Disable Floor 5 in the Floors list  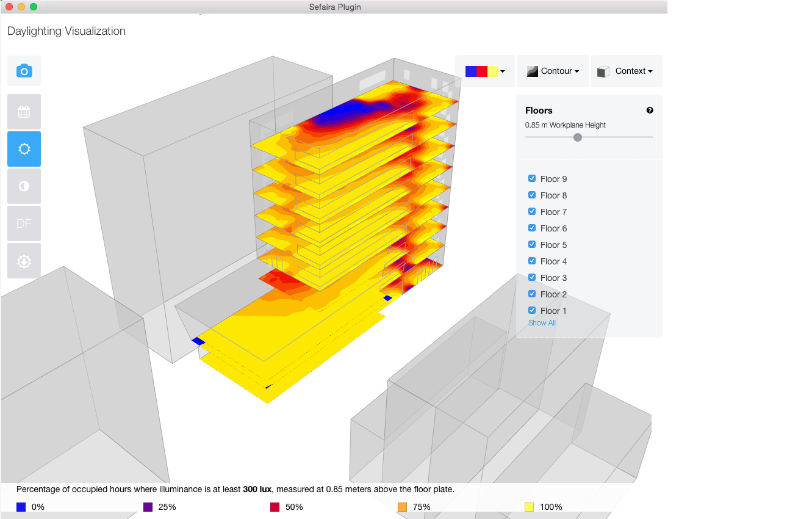[x=531, y=244]
